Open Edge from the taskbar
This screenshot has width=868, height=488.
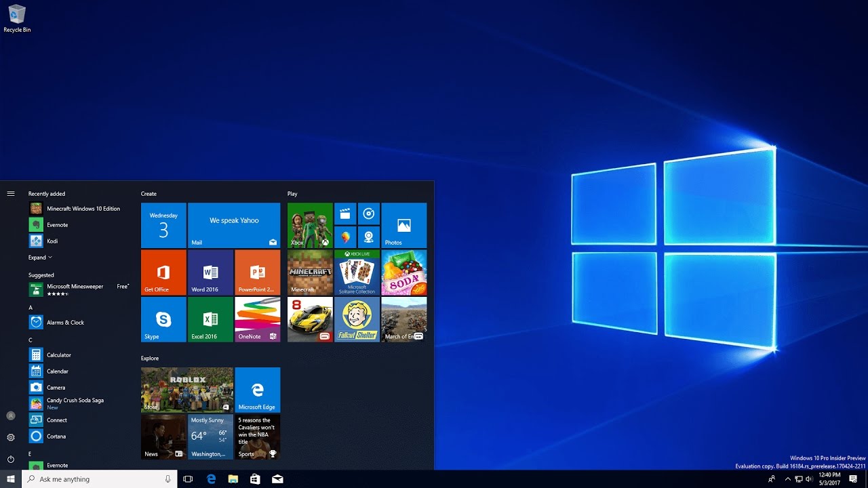tap(211, 479)
